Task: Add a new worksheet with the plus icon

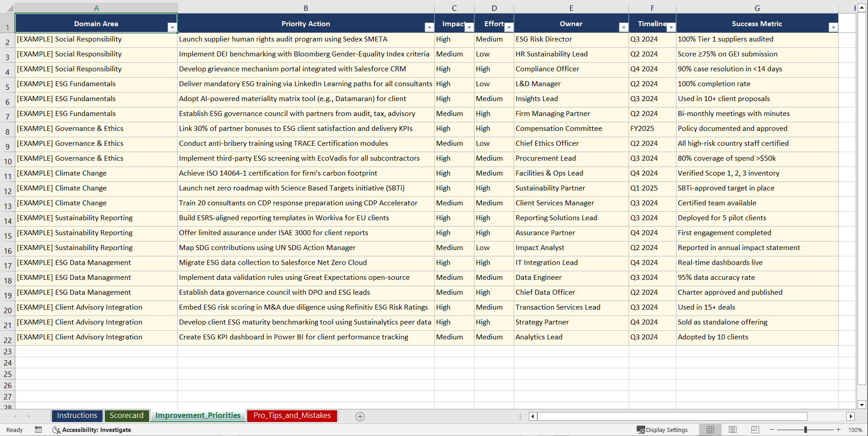Action: 360,416
